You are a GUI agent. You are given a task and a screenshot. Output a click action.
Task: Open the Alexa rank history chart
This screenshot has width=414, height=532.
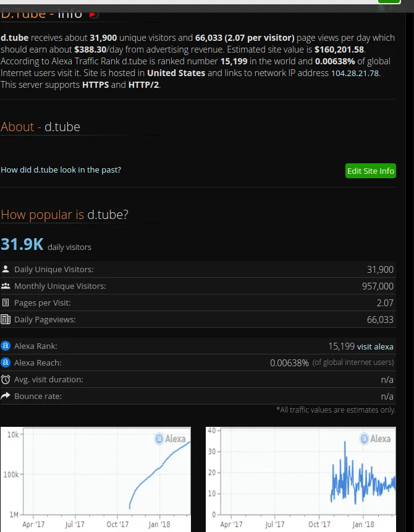click(x=96, y=478)
